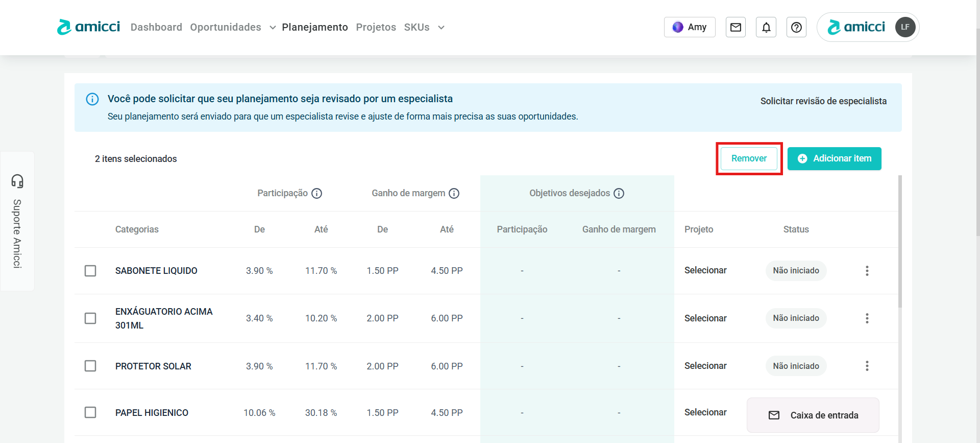The image size is (980, 443).
Task: Open the three-dot menu for SABONETE LIQUIDO
Action: [867, 271]
